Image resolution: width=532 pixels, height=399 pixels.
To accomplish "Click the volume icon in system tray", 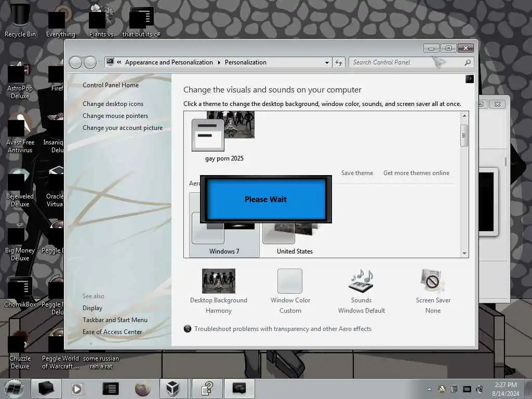I will tap(480, 389).
